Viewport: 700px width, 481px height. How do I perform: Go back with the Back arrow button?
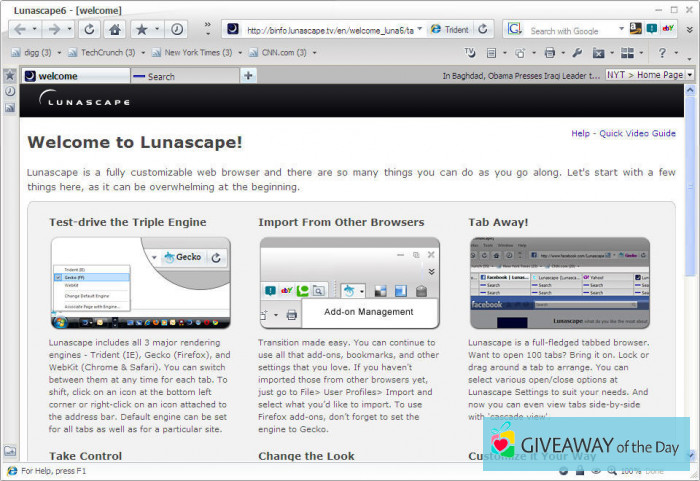click(x=19, y=30)
